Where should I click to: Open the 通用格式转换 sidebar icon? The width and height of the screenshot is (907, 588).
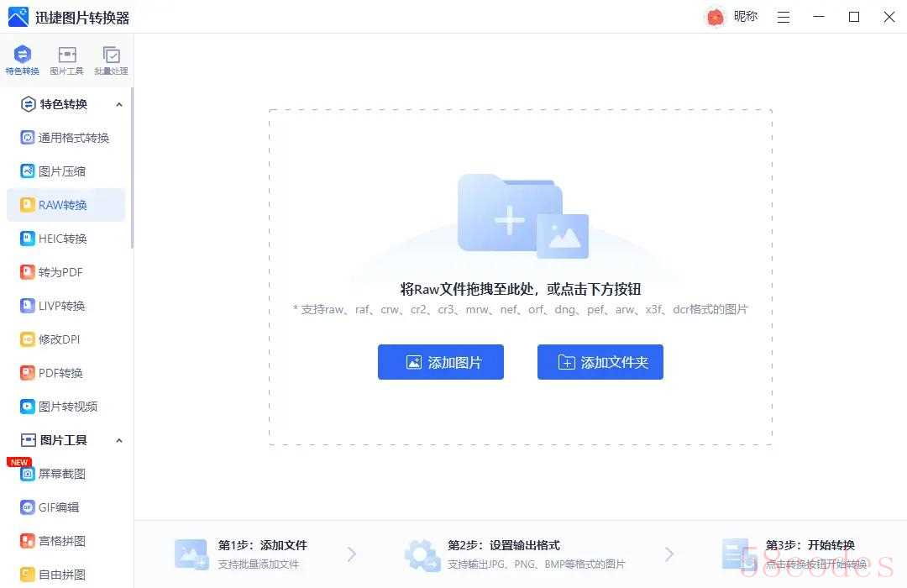[28, 138]
